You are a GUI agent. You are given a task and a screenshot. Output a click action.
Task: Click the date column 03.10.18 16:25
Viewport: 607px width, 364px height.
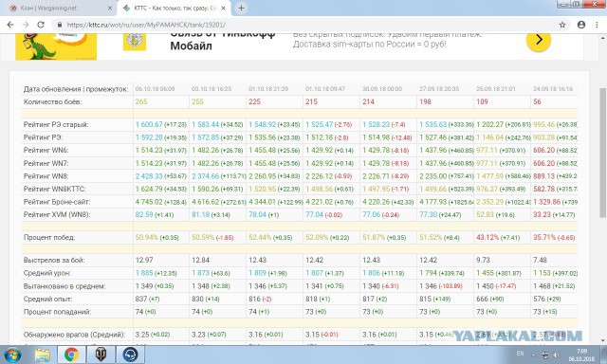pyautogui.click(x=212, y=89)
